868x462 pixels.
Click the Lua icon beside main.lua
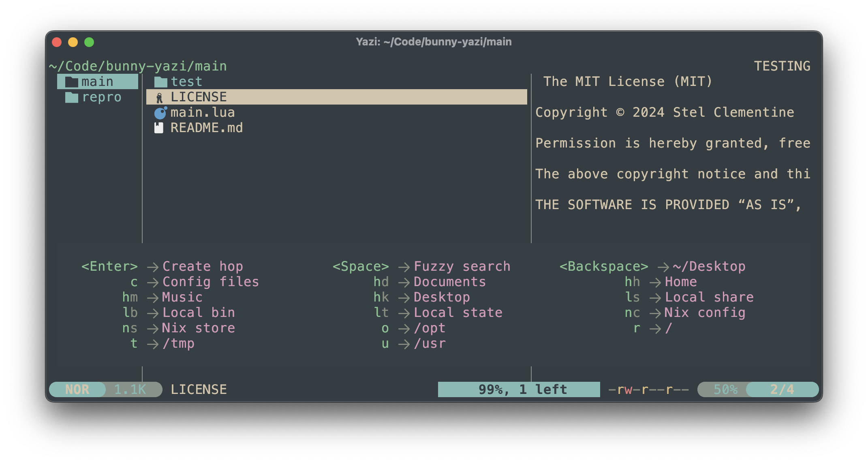tap(160, 113)
